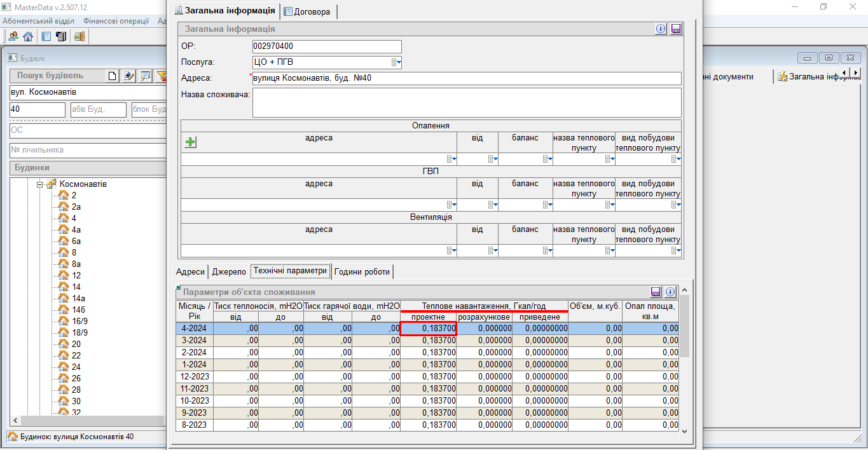Switch to the Години роботи tab
This screenshot has width=868, height=450.
pos(363,271)
